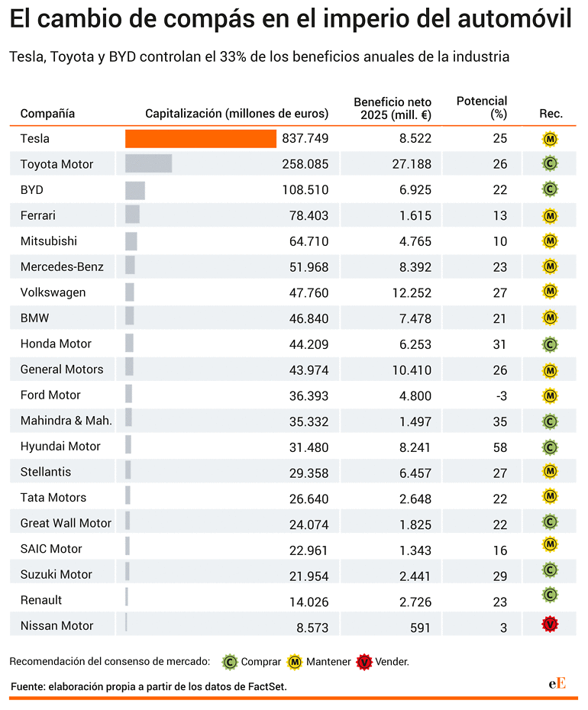Click Toyota Motor's green Comprar icon
The image size is (588, 710).
pos(550,163)
